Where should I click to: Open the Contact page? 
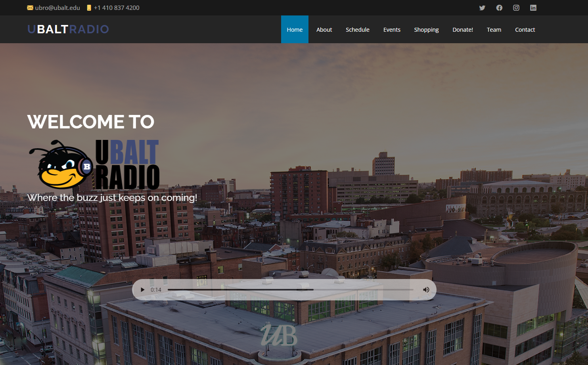(525, 30)
